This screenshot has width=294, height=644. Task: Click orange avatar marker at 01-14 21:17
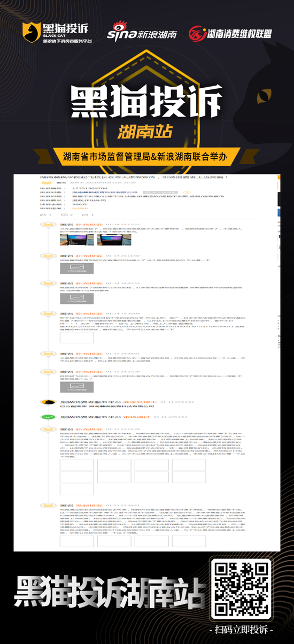click(x=48, y=224)
